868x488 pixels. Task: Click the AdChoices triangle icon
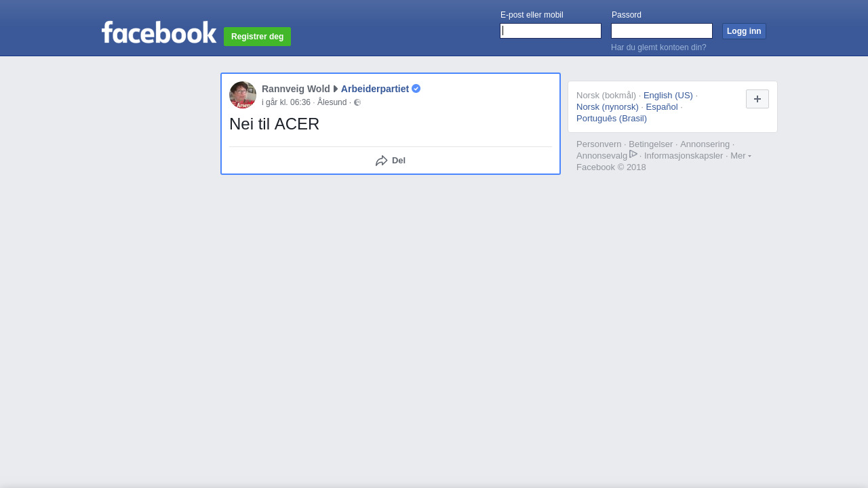(x=633, y=154)
